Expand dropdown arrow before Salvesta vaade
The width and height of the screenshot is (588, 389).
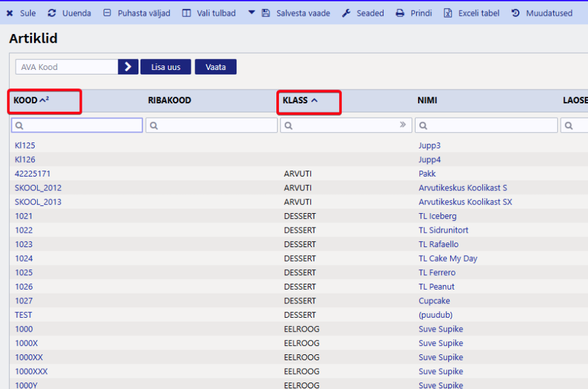point(251,12)
